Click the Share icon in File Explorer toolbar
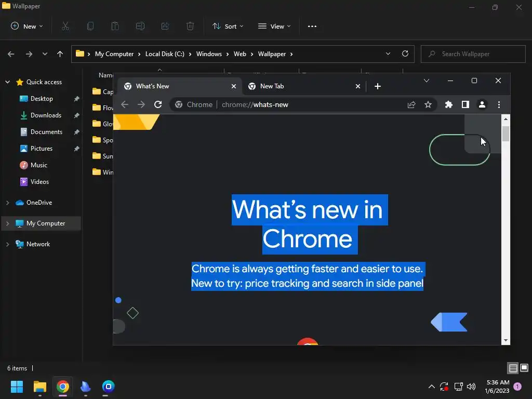 [x=165, y=26]
